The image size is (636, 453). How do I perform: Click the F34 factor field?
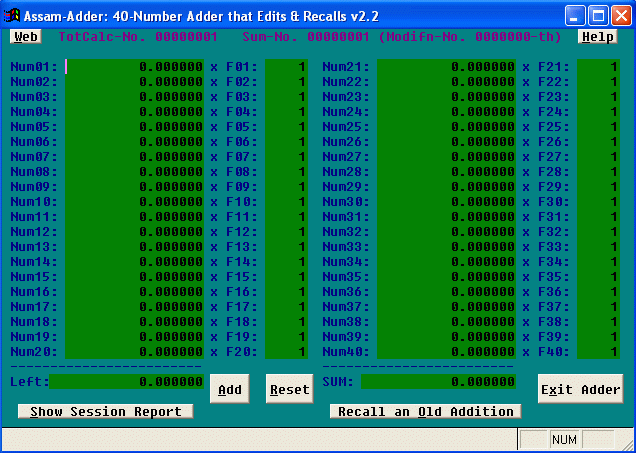pyautogui.click(x=598, y=262)
